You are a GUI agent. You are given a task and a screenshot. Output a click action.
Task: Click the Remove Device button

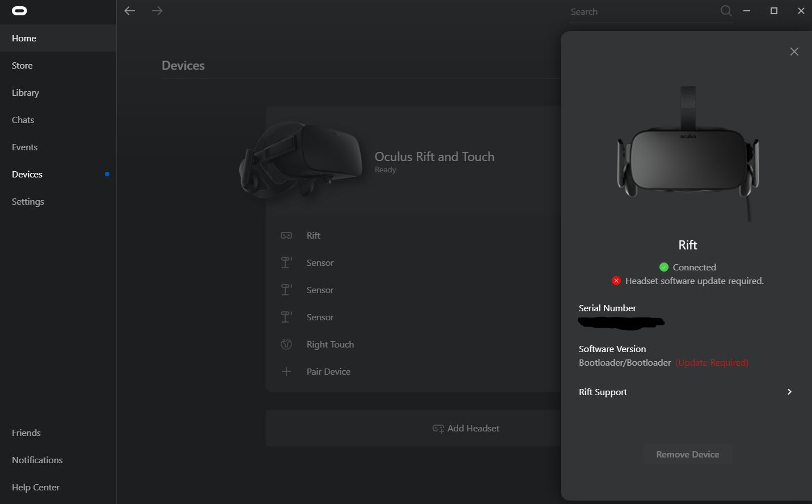coord(687,454)
